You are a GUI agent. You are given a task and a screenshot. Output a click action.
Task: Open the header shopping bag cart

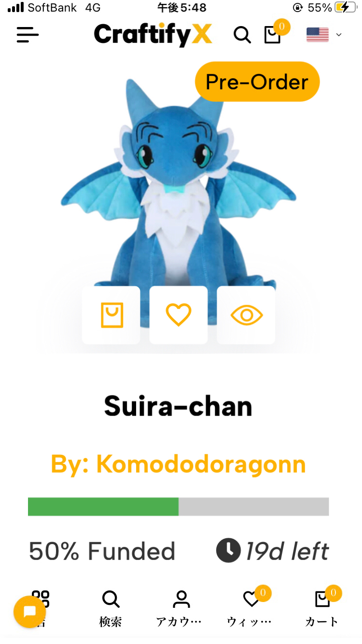pyautogui.click(x=273, y=34)
